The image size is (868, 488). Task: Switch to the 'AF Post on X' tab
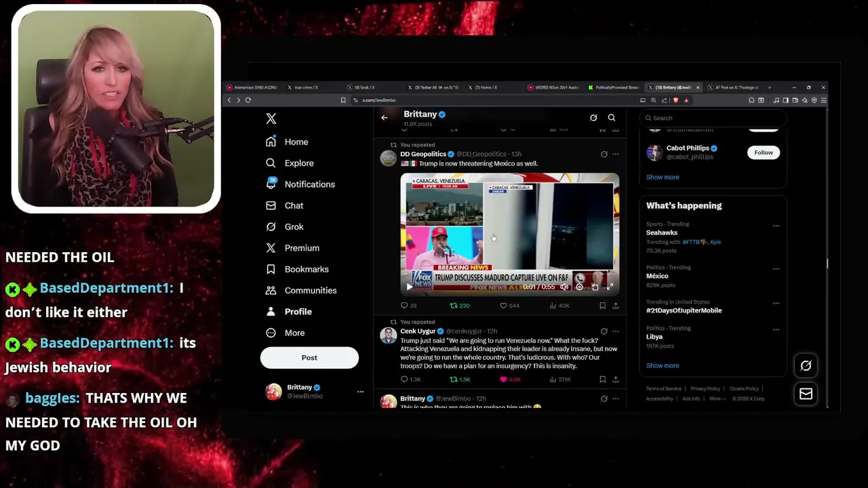click(734, 87)
